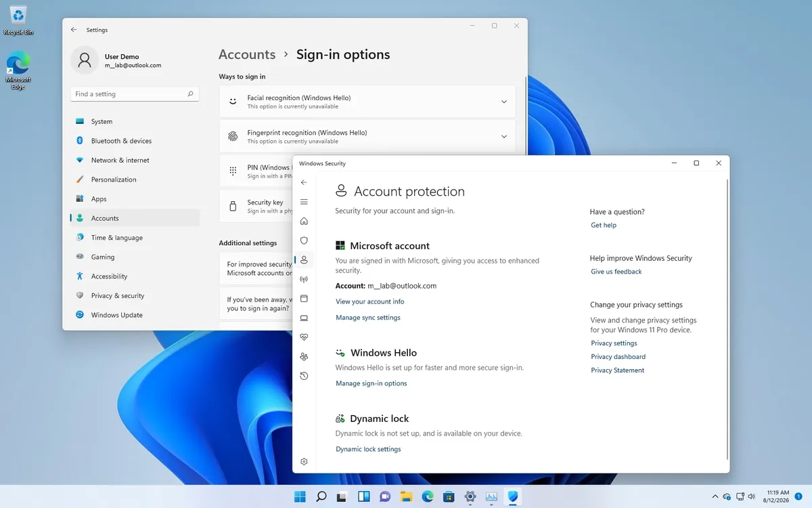
Task: Select Firewall & network protection icon
Action: [x=304, y=279]
